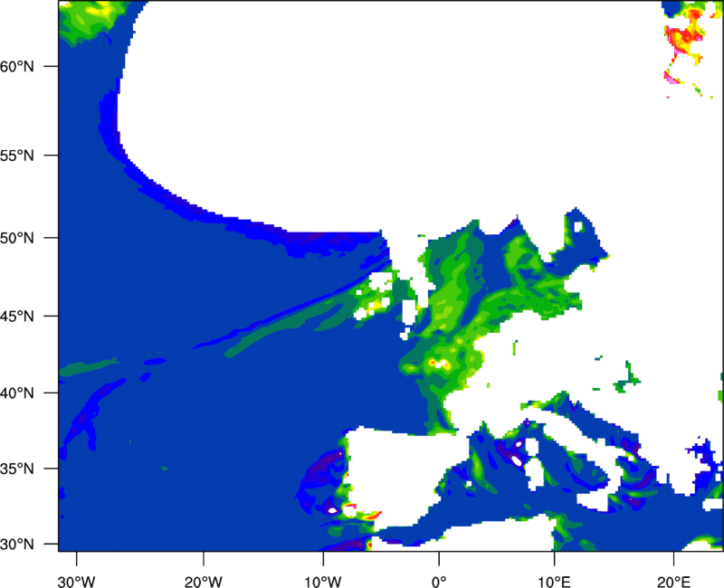Click the 20°E longitude label

point(673,582)
